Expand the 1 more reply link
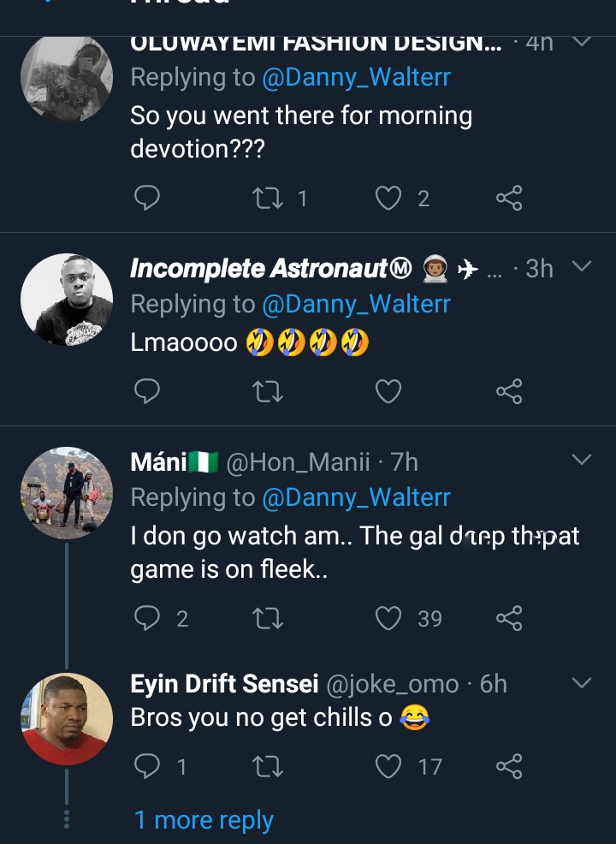Screen dimensions: 616x844 coord(204,820)
